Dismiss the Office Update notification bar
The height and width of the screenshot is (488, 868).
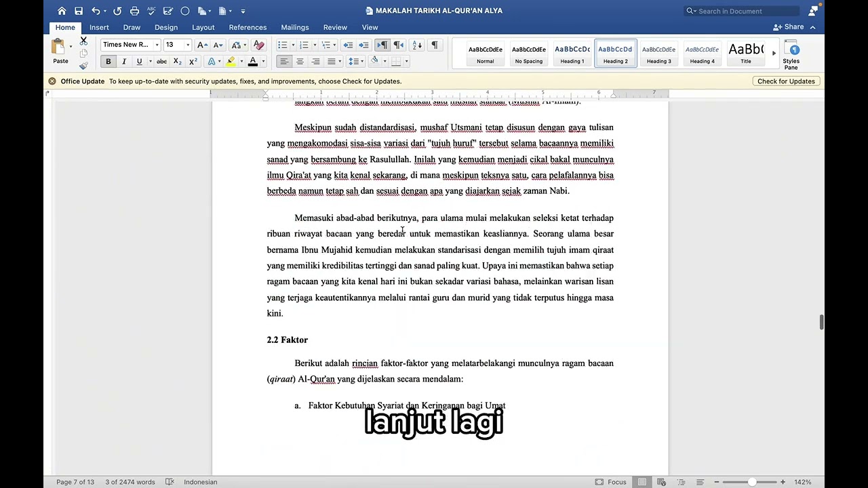(52, 81)
